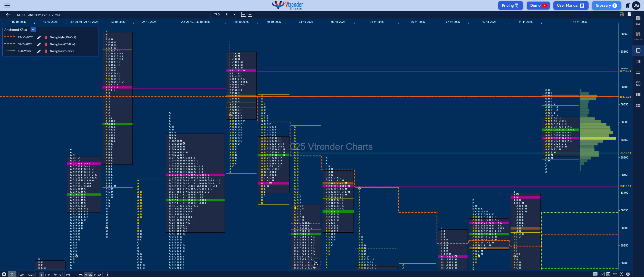The image size is (644, 277).
Task: Click the settings gear in bottom toolbar
Action: [x=4, y=274]
